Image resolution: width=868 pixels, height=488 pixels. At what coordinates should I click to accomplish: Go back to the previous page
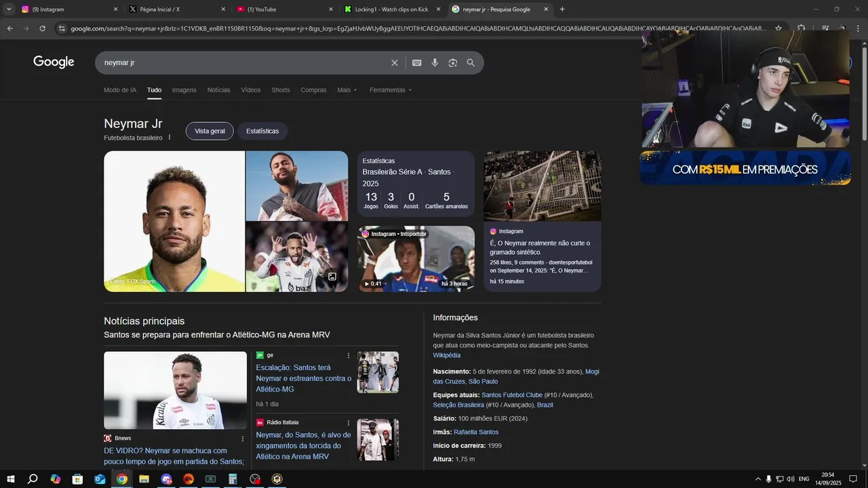point(9,28)
